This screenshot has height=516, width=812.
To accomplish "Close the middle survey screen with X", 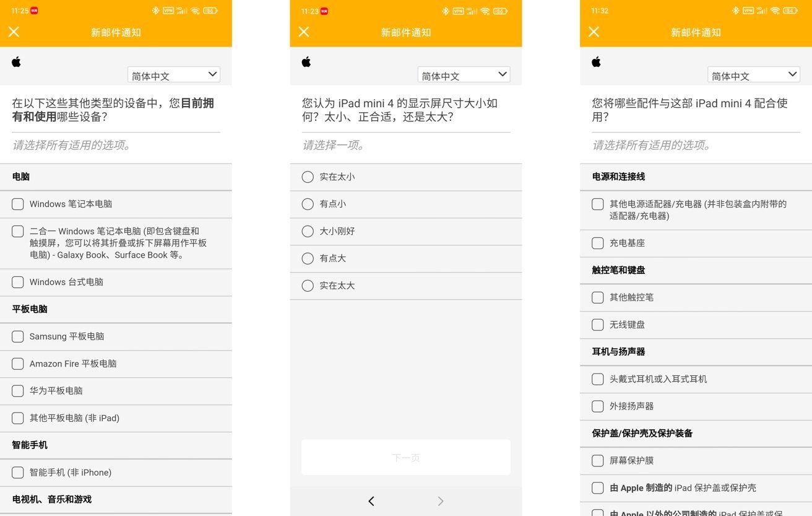I will pyautogui.click(x=303, y=32).
